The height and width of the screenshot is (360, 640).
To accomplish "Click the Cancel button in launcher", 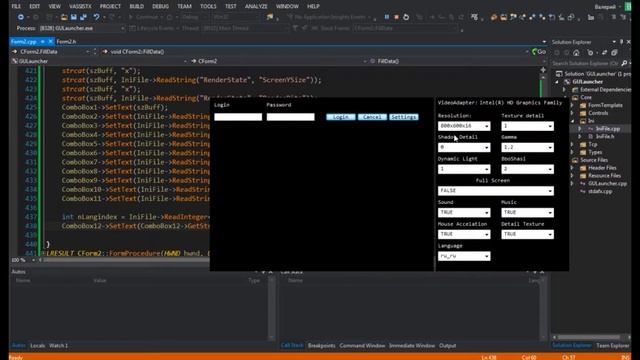I will [372, 117].
